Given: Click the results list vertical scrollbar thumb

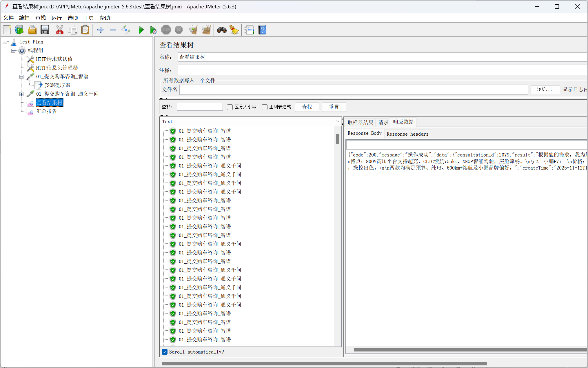Looking at the screenshot, I should pyautogui.click(x=338, y=139).
